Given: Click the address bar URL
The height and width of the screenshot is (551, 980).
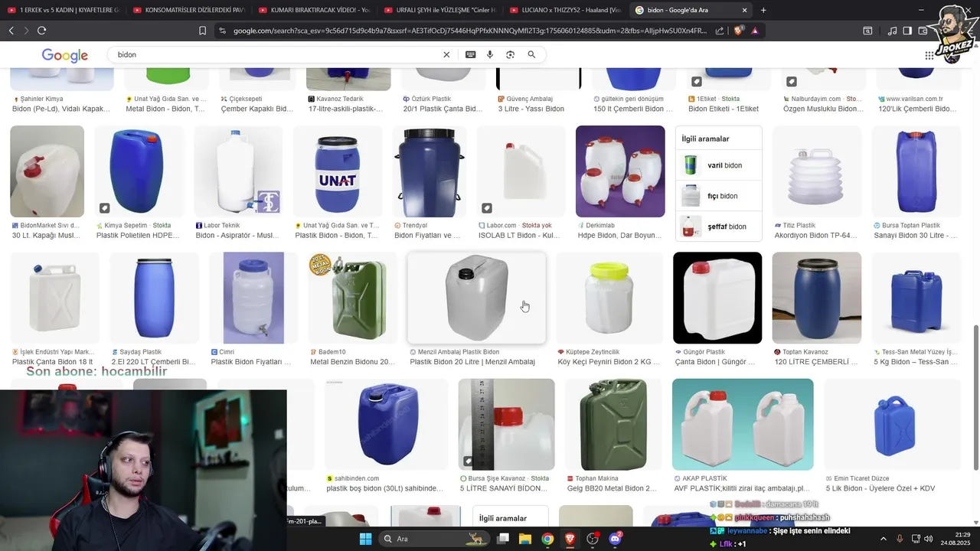Looking at the screenshot, I should pos(469,31).
